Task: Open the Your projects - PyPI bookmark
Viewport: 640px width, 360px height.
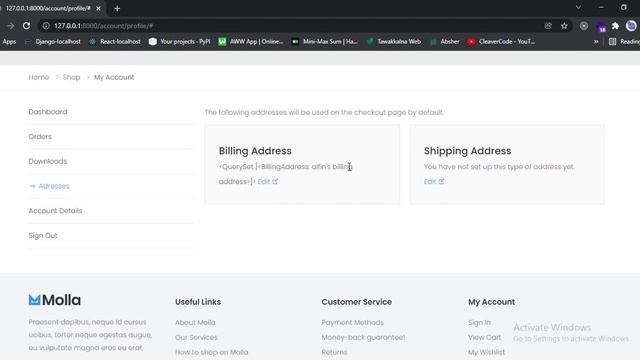Action: coord(180,42)
